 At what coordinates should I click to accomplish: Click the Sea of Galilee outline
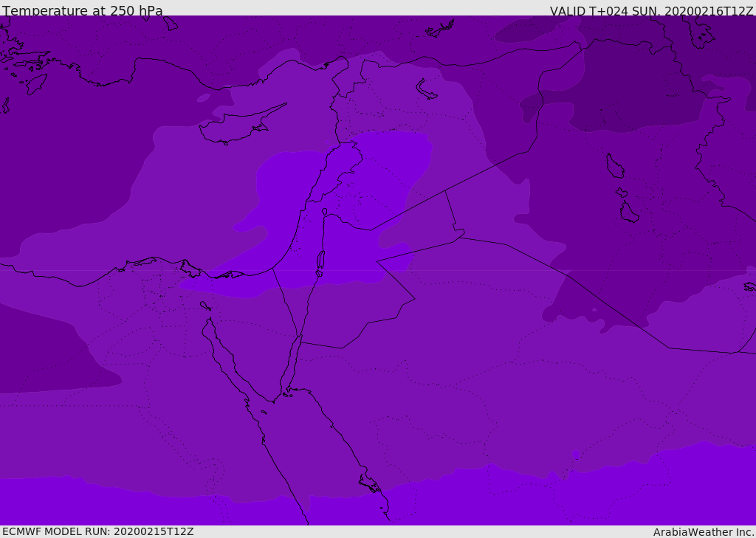[x=325, y=212]
